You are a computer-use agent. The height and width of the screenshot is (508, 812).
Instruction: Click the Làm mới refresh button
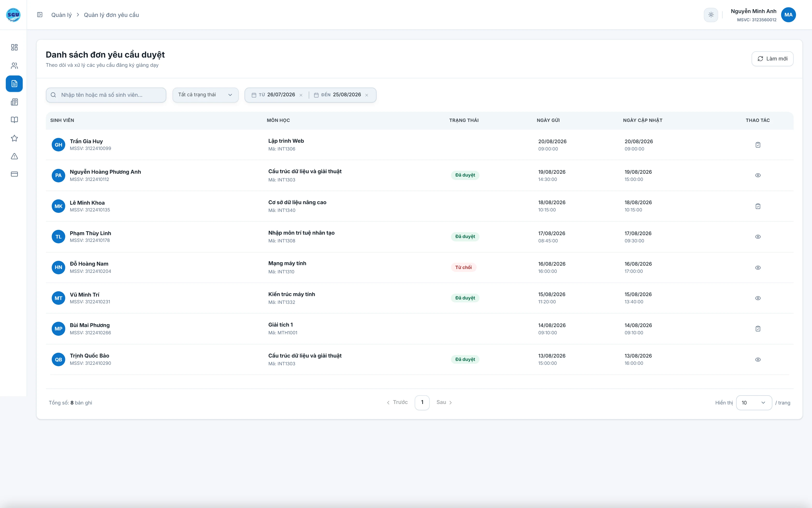772,59
